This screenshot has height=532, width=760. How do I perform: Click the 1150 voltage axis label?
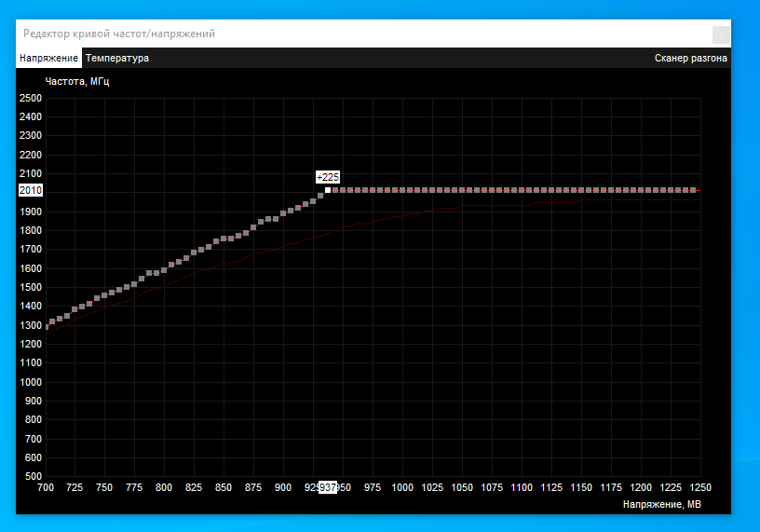point(581,487)
